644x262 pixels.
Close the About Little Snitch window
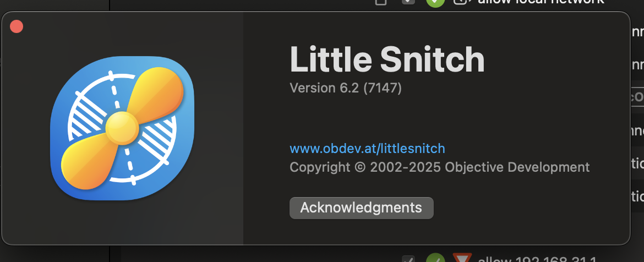click(17, 26)
